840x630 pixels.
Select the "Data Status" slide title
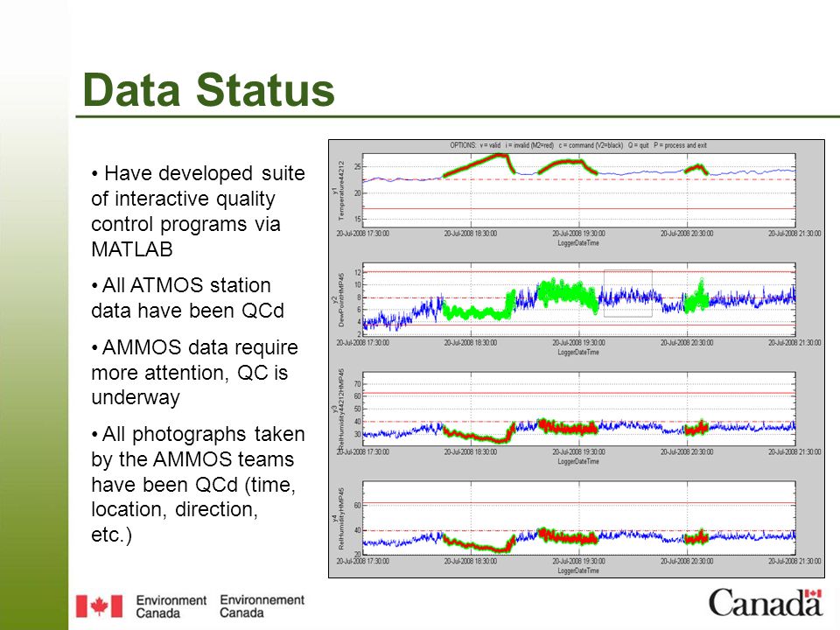click(x=209, y=89)
